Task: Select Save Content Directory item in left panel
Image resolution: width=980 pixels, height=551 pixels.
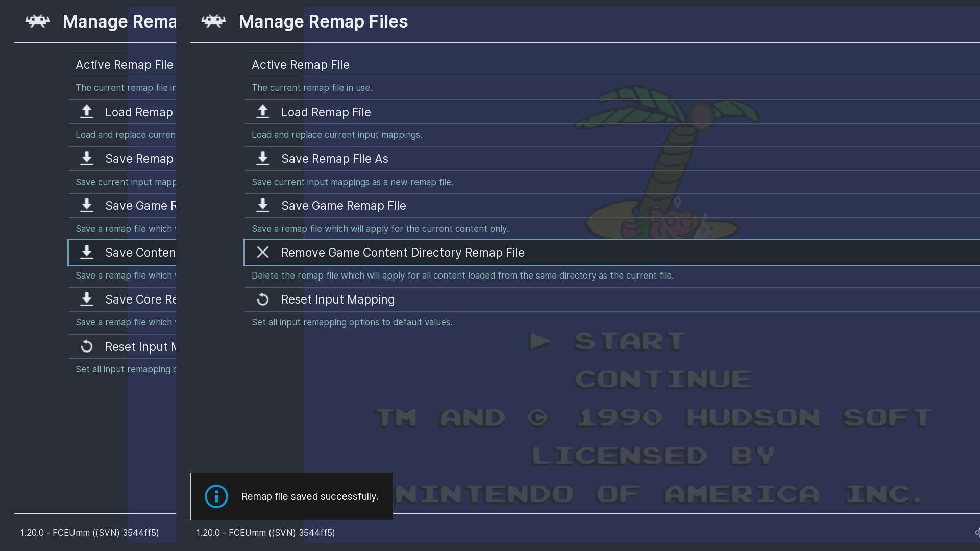Action: (140, 253)
